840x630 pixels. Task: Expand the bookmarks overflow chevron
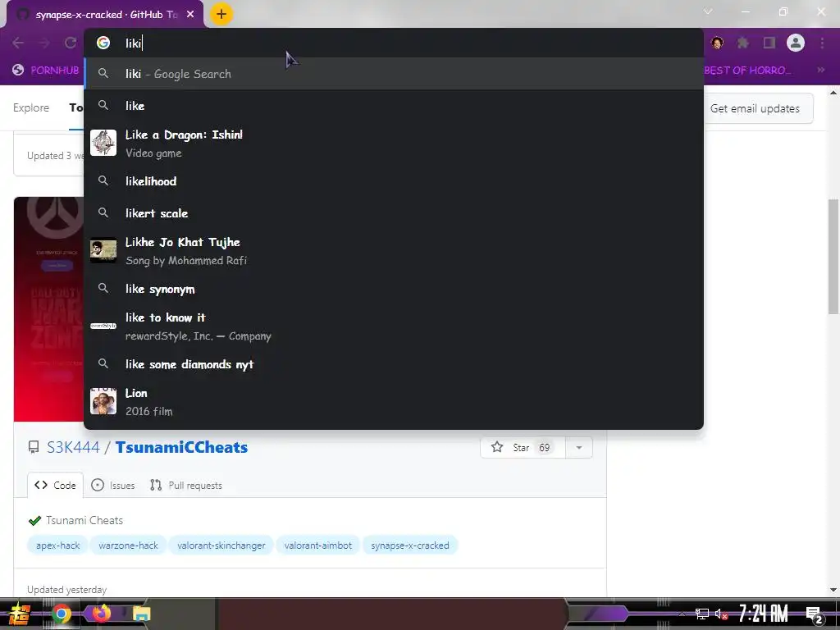coord(820,71)
